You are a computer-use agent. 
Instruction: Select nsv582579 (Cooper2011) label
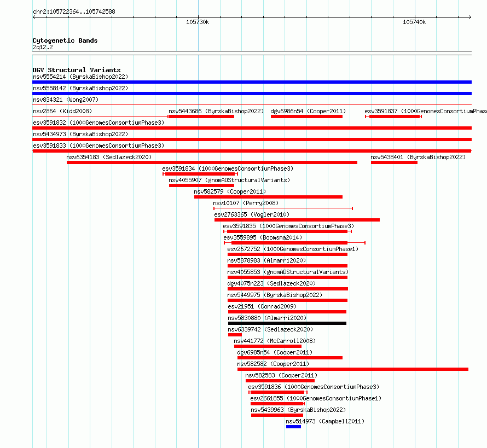point(230,191)
